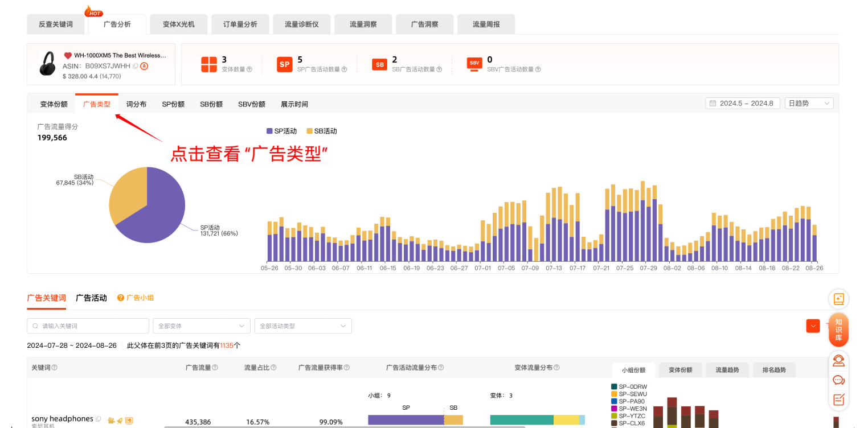
Task: Switch to the 广告洞察 tab
Action: click(424, 24)
